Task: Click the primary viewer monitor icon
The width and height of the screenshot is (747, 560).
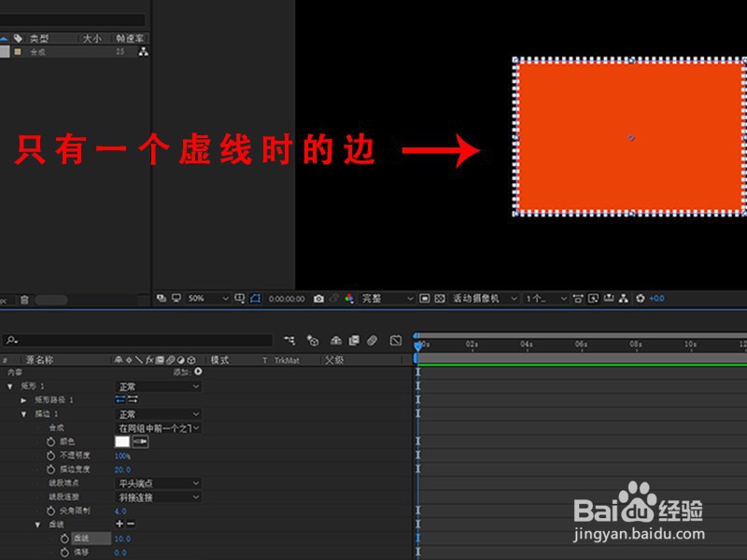Action: pyautogui.click(x=176, y=298)
